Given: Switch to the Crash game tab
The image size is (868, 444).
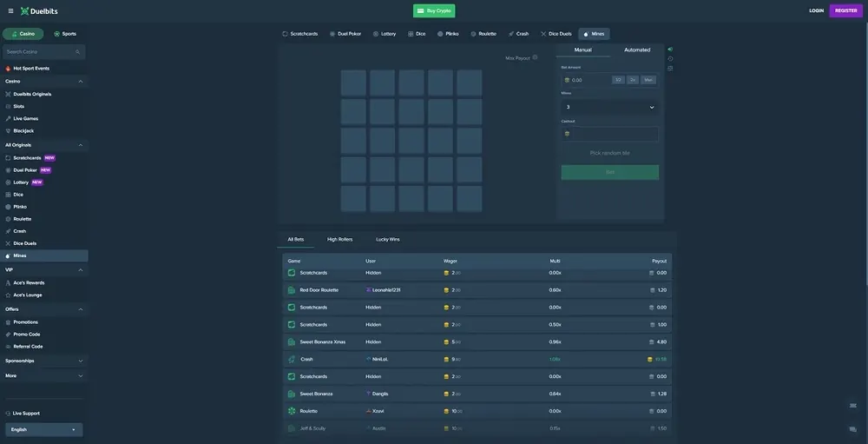Looking at the screenshot, I should click(x=518, y=34).
